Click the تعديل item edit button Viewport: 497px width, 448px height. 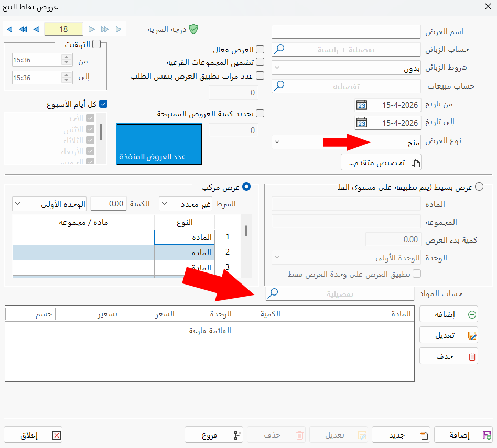pos(448,335)
